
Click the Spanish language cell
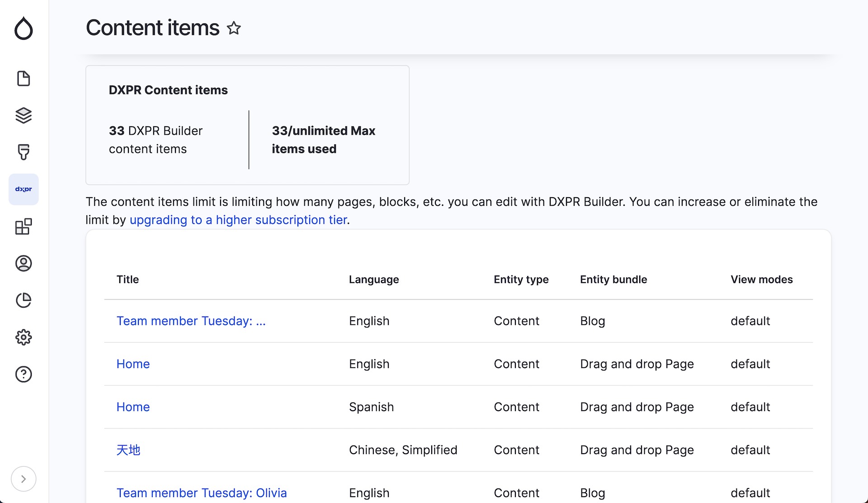pos(371,407)
